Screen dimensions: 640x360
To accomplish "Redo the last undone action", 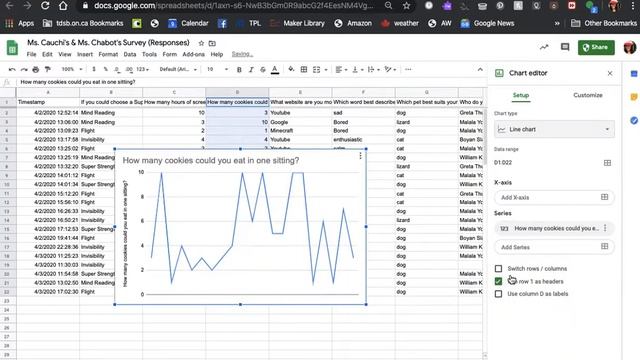I will click(x=24, y=69).
